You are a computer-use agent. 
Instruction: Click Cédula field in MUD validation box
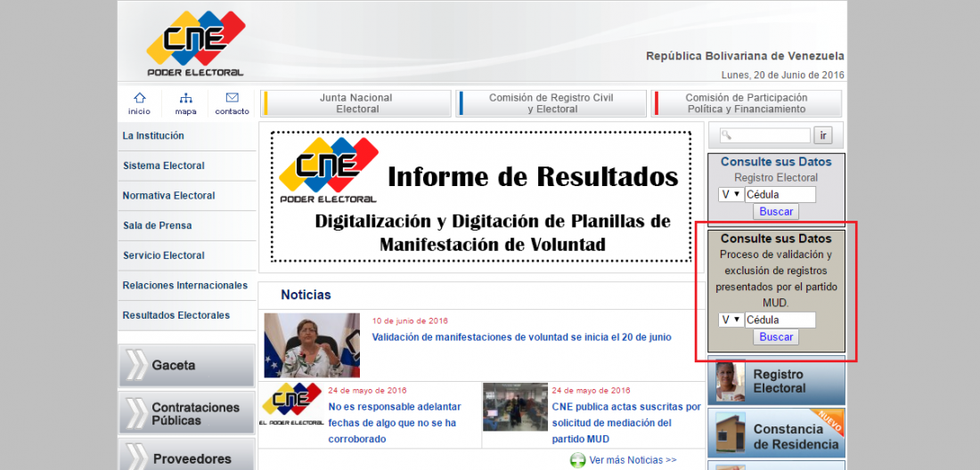click(x=780, y=320)
